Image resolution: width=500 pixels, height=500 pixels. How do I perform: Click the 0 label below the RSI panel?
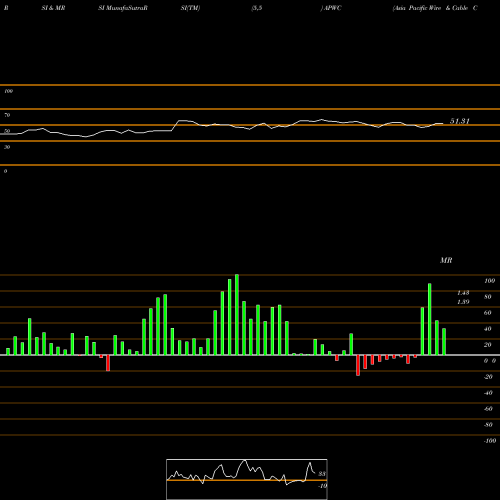coord(5,171)
